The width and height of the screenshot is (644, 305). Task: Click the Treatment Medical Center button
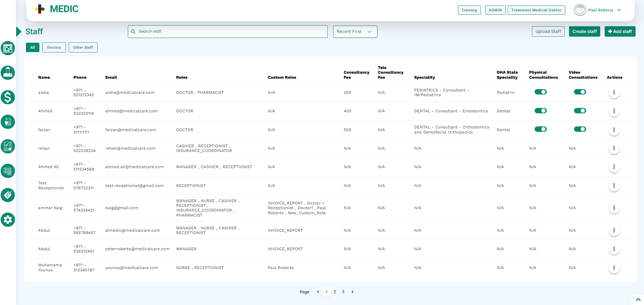pos(536,10)
